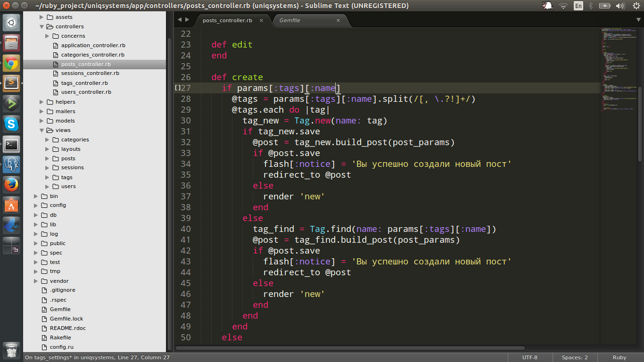Viewport: 644px width, 362px height.
Task: Open Skype from the launcher
Action: click(11, 124)
